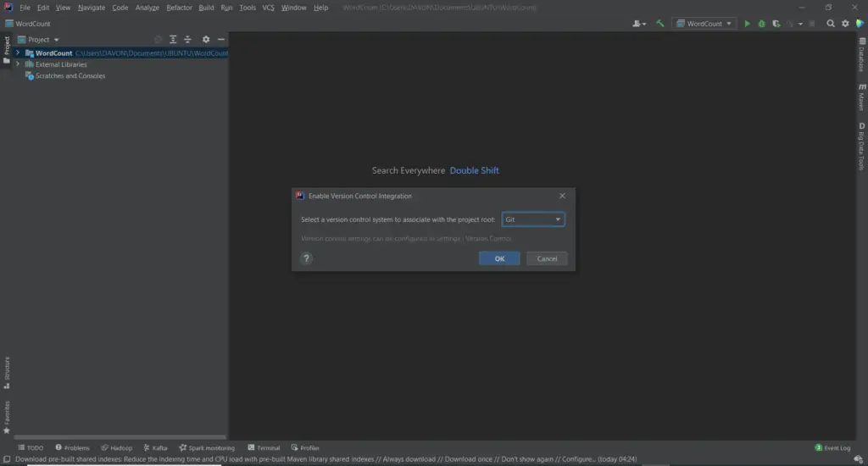Viewport: 868px width, 466px height.
Task: Open the Hadoop tool window
Action: 117,447
